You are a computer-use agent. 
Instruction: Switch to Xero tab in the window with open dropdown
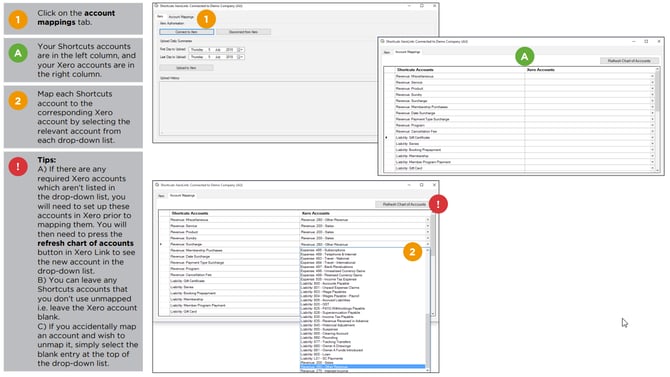click(162, 196)
